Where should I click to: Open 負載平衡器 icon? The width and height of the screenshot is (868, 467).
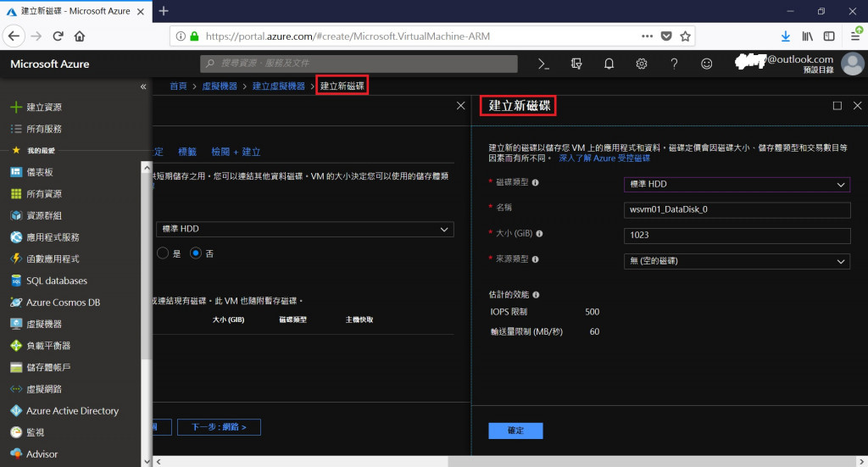(16, 345)
